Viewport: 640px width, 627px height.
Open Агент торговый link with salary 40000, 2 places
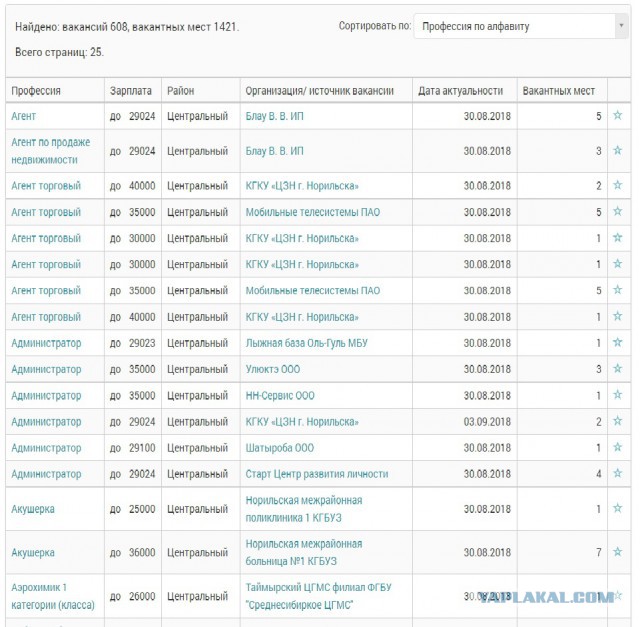(46, 186)
